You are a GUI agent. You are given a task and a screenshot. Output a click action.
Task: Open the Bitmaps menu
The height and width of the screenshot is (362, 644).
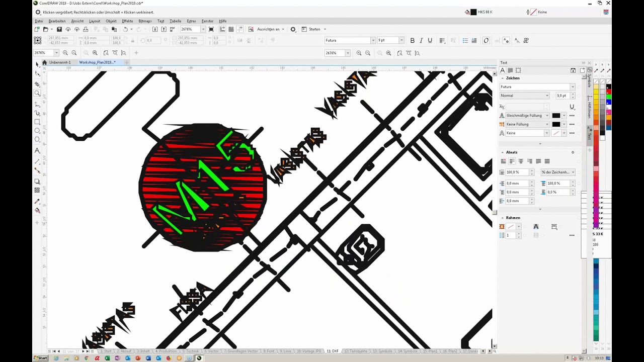pos(145,21)
